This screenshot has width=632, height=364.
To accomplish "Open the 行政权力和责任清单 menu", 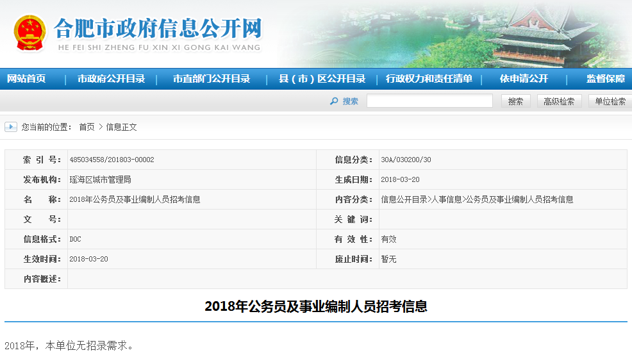I will (x=429, y=79).
